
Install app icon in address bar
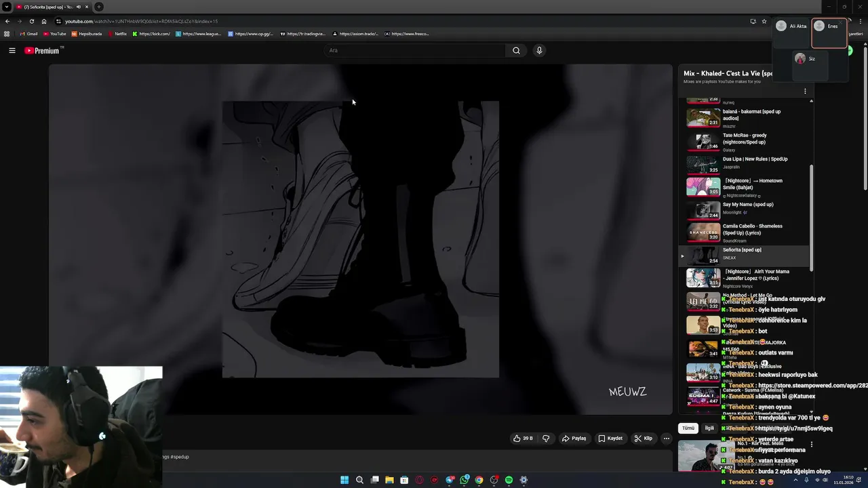point(753,21)
